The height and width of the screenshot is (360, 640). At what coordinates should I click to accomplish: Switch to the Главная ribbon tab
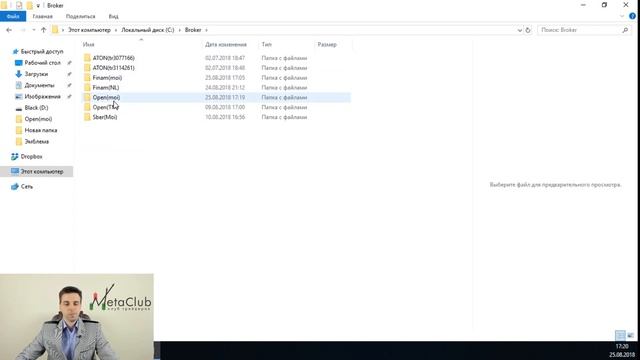[42, 16]
